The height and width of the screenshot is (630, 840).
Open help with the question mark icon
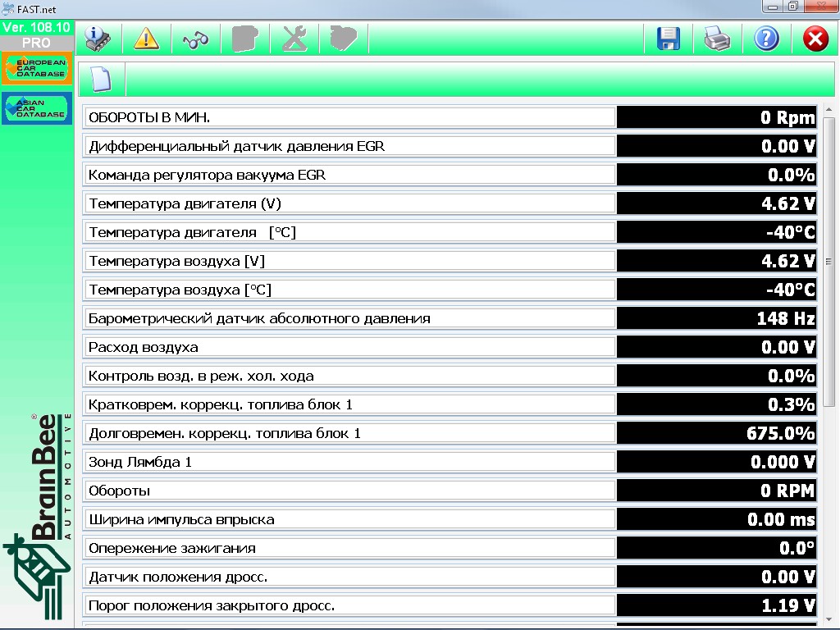pos(767,39)
